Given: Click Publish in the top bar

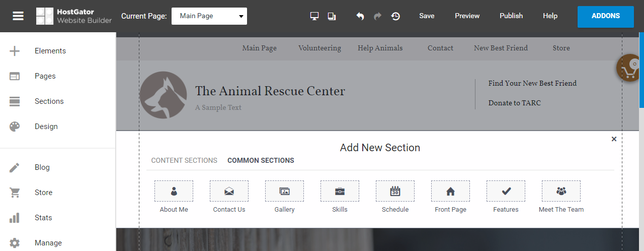Looking at the screenshot, I should 511,16.
